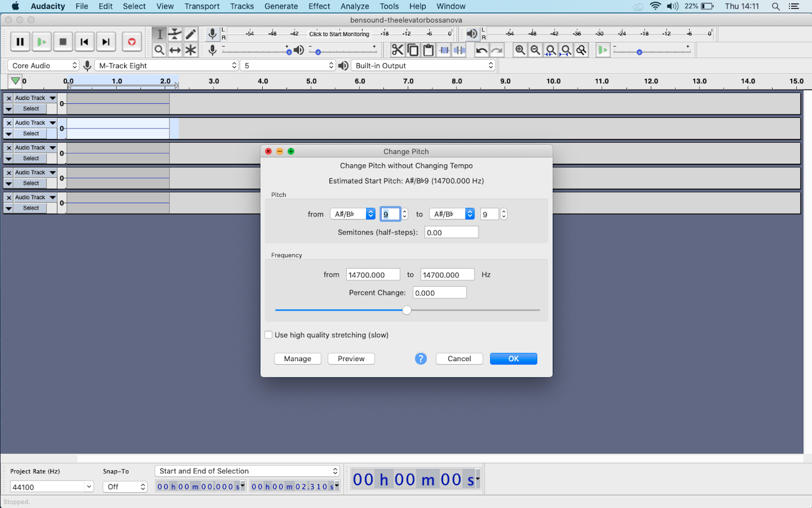Select the Selection (I-beam) tool
812x508 pixels.
tap(159, 34)
